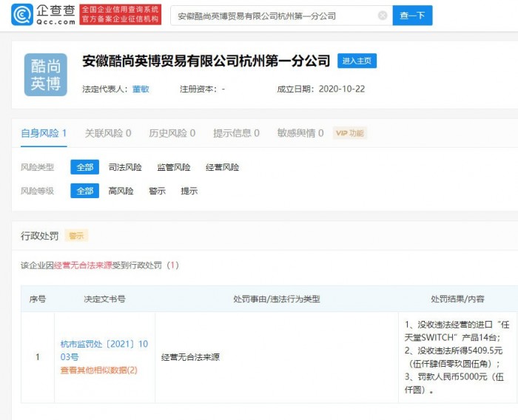Filter risk type by 经营风险
This screenshot has height=420, width=518.
click(222, 168)
